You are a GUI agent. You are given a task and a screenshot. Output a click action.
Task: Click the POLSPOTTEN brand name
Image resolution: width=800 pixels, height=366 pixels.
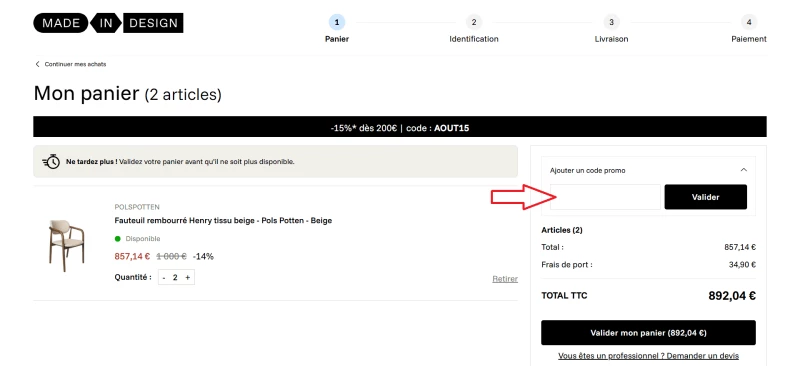click(x=137, y=207)
